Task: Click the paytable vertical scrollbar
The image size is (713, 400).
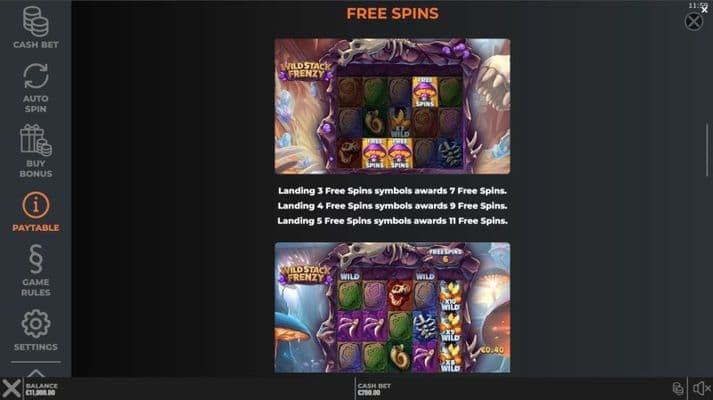Action: tap(707, 149)
